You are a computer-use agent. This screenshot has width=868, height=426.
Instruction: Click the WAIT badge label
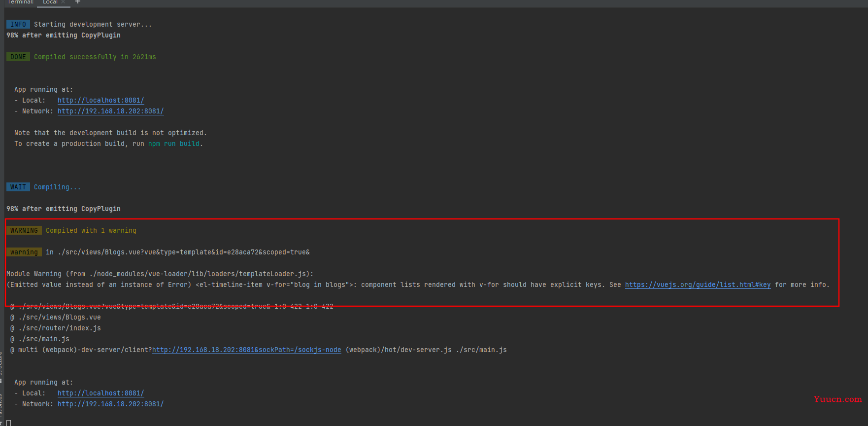(x=18, y=187)
